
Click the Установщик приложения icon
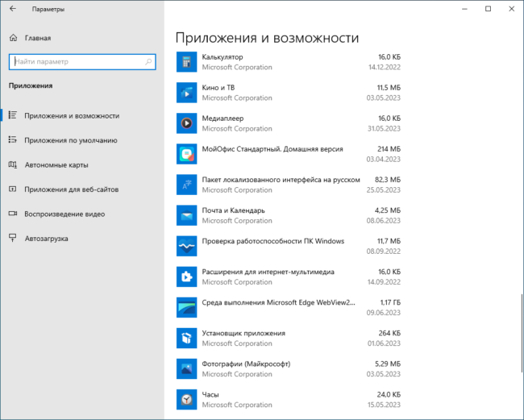click(x=186, y=338)
